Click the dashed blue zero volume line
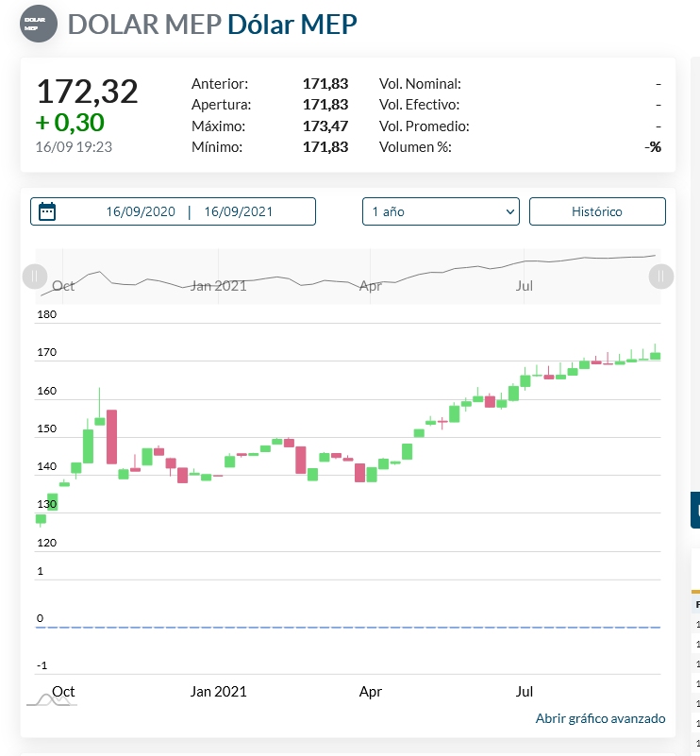Screen dimensions: 700x756 [349, 628]
